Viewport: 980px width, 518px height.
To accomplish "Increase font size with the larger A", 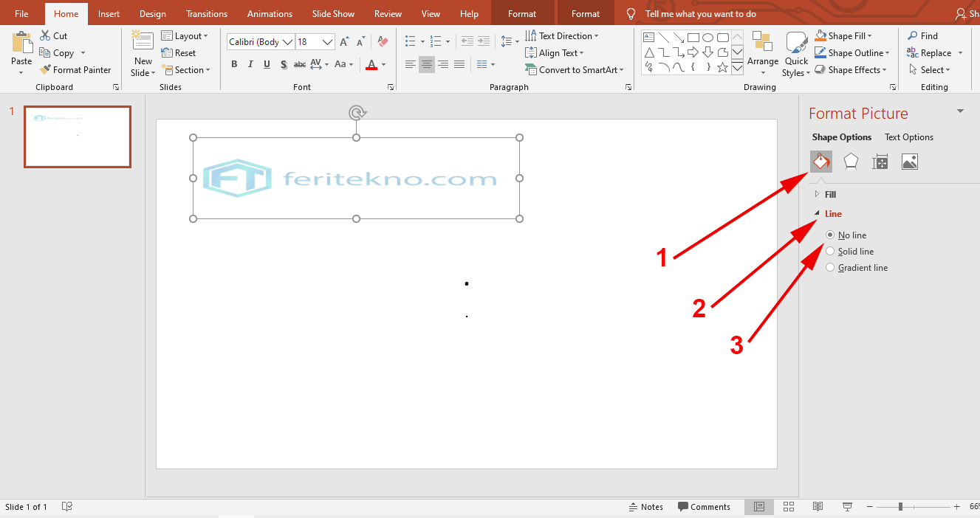I will [x=344, y=42].
